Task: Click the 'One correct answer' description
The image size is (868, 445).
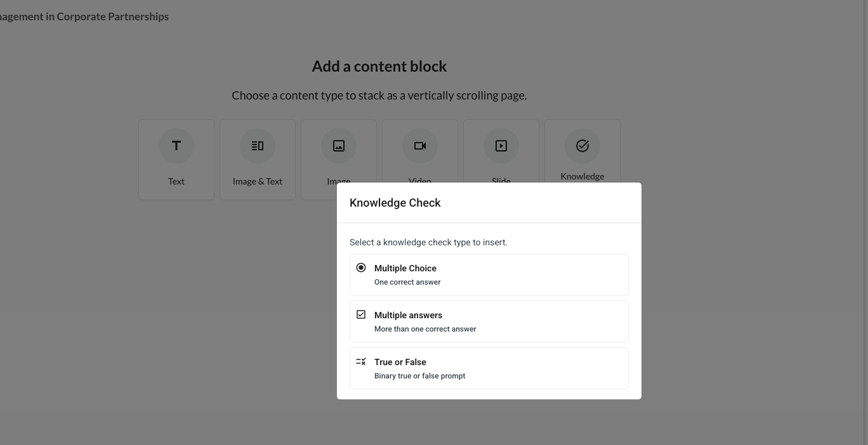Action: point(407,282)
